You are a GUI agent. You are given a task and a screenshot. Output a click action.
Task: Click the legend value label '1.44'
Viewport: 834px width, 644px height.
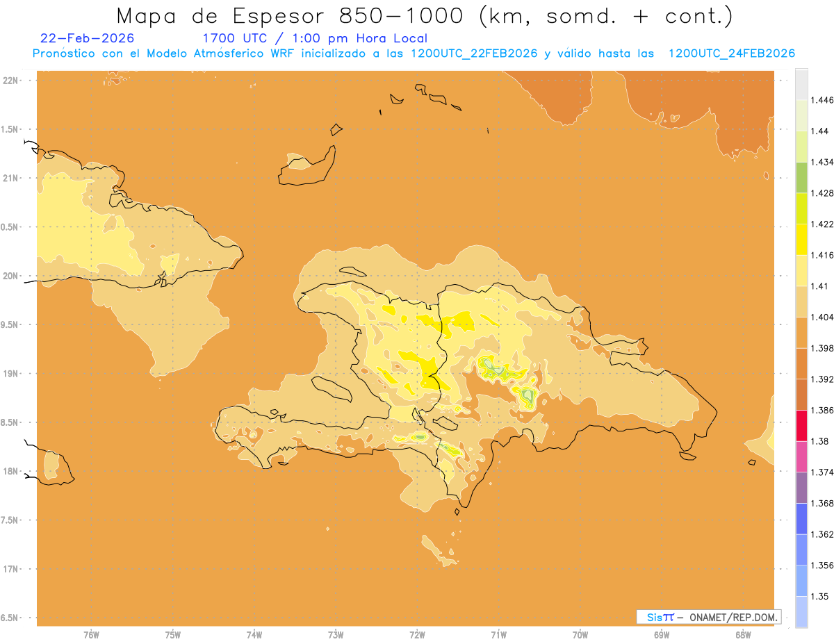(819, 131)
